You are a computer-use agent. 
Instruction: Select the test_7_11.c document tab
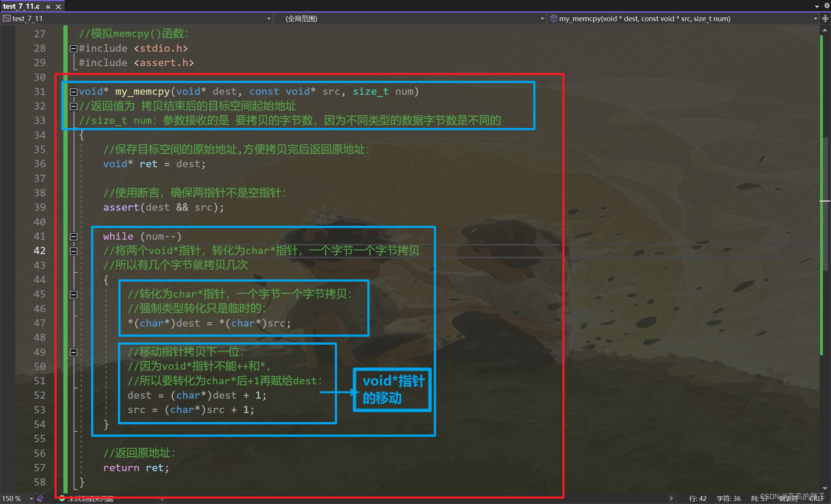21,6
